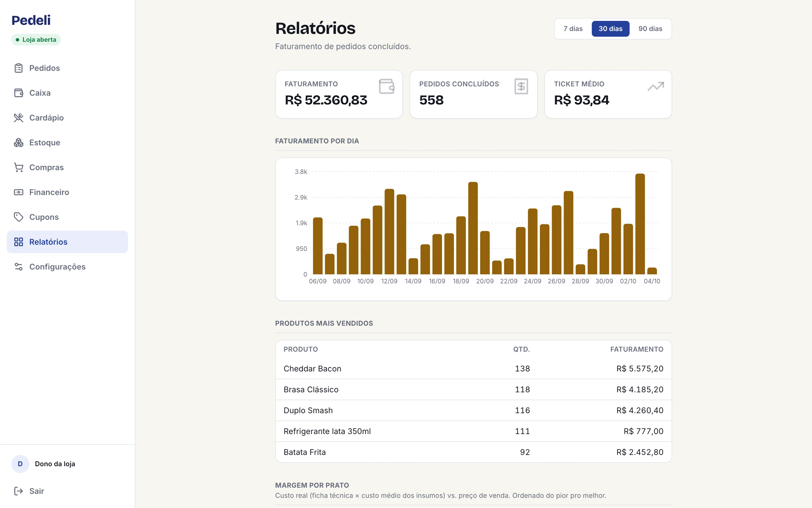Click the Financeiro banknote icon
Viewport: 812px width, 508px height.
[x=18, y=192]
